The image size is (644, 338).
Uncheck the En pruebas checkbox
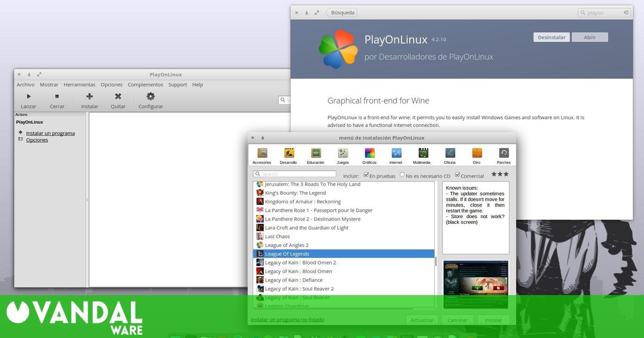click(366, 175)
